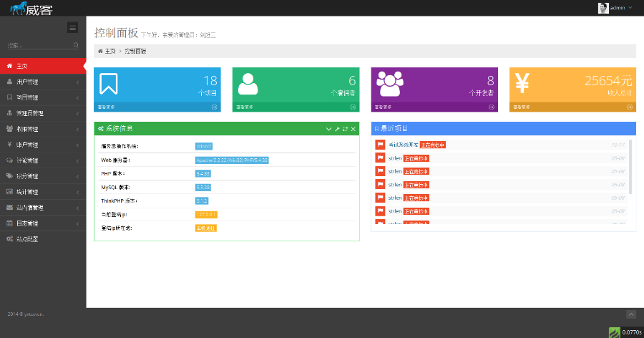
Task: Select the 统计管理 menu label
Action: 27,192
